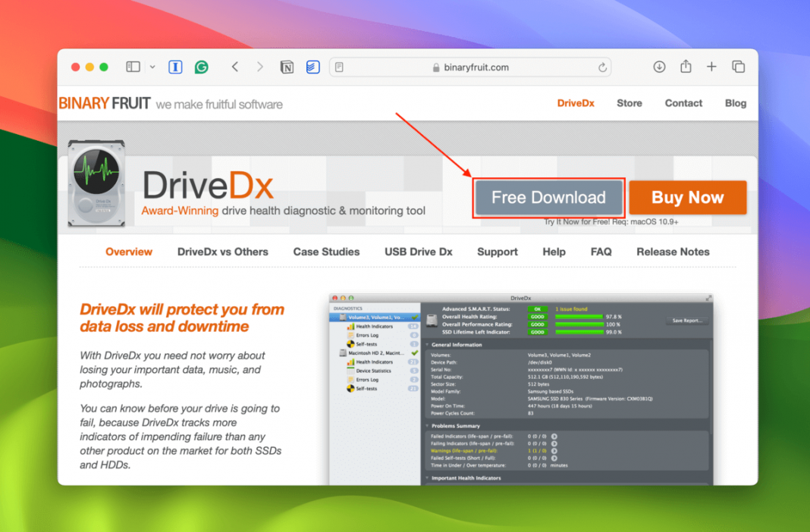Select the Case Studies tab
Viewport: 810px width, 532px height.
click(326, 252)
